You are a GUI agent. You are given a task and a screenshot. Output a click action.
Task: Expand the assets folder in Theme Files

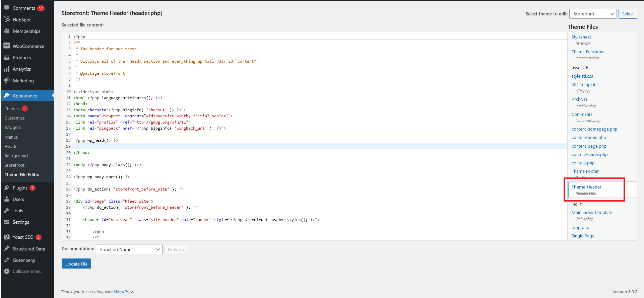[587, 68]
